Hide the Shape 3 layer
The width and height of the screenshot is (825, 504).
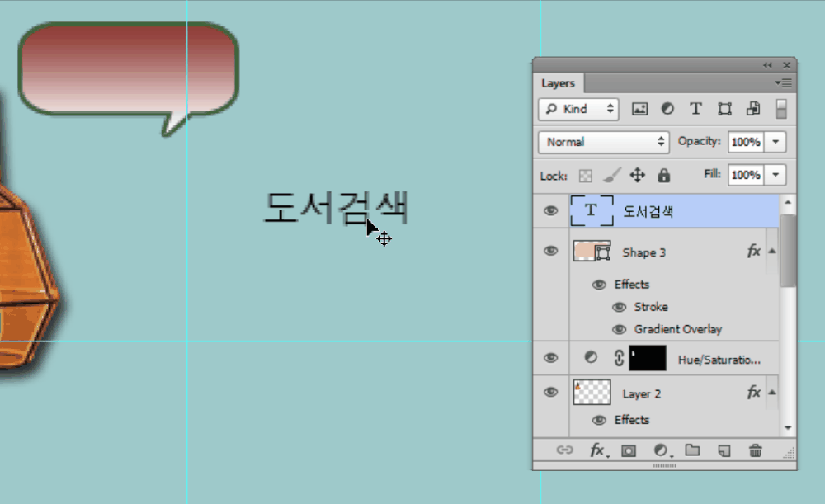pos(551,251)
